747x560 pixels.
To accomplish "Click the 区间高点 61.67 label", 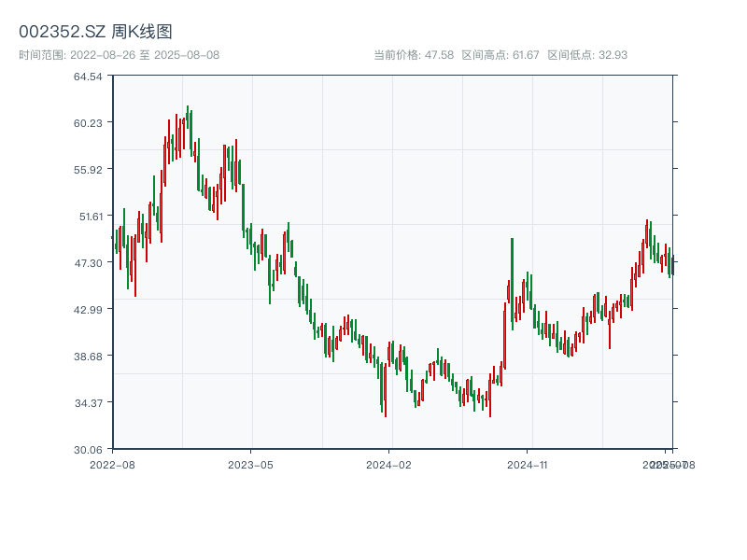I will point(500,55).
